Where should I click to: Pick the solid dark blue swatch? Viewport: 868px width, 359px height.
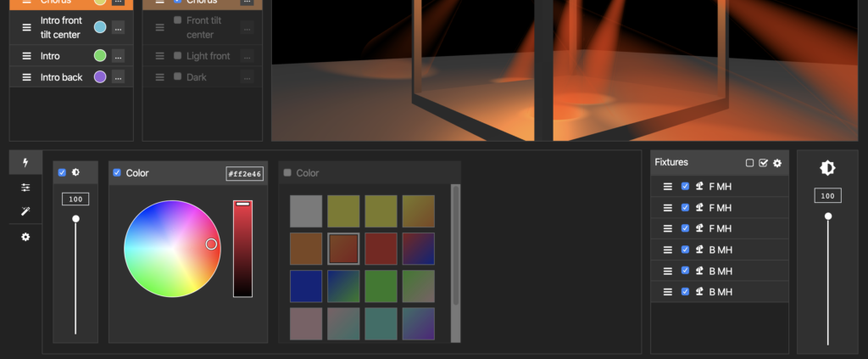[x=306, y=286]
